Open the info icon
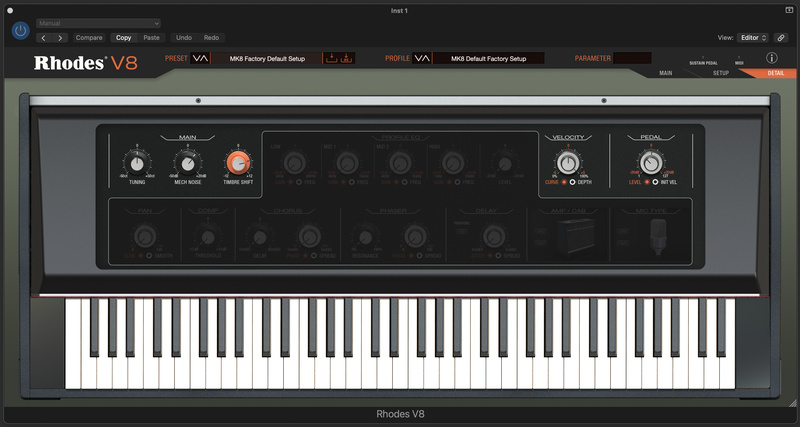The width and height of the screenshot is (800, 427). click(x=772, y=58)
